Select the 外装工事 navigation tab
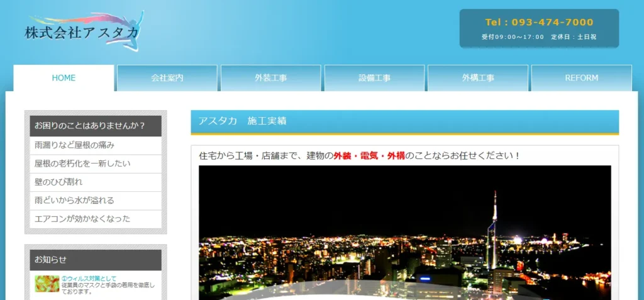Screen dimensions: 644x300 point(271,78)
